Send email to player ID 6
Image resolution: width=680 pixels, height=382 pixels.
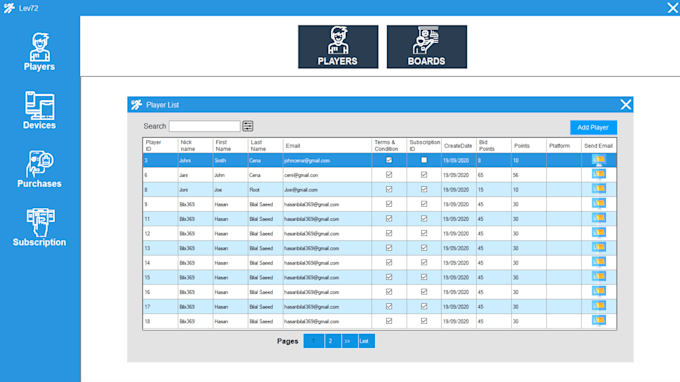[x=599, y=175]
